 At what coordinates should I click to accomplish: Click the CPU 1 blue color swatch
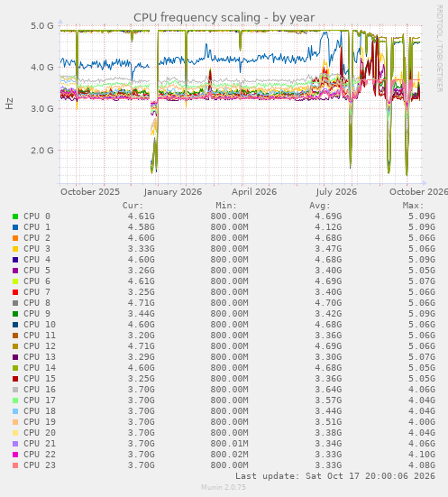point(15,227)
